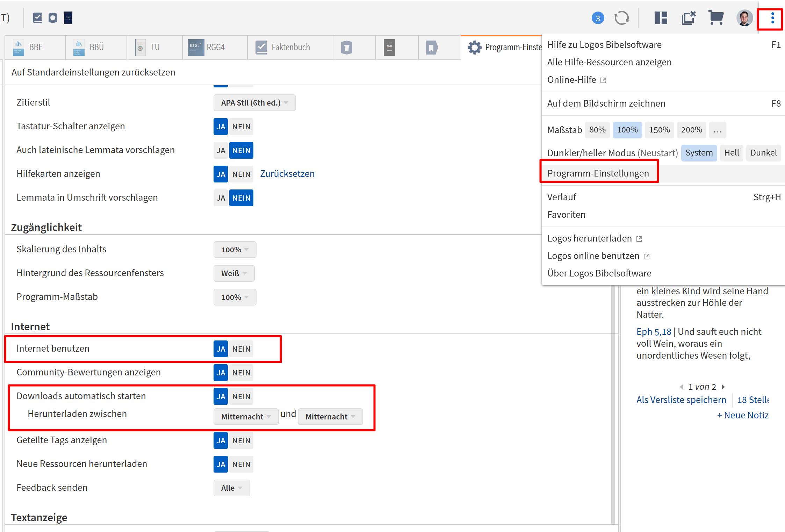Image resolution: width=785 pixels, height=532 pixels.
Task: Click the sync refresh icon
Action: click(x=622, y=18)
